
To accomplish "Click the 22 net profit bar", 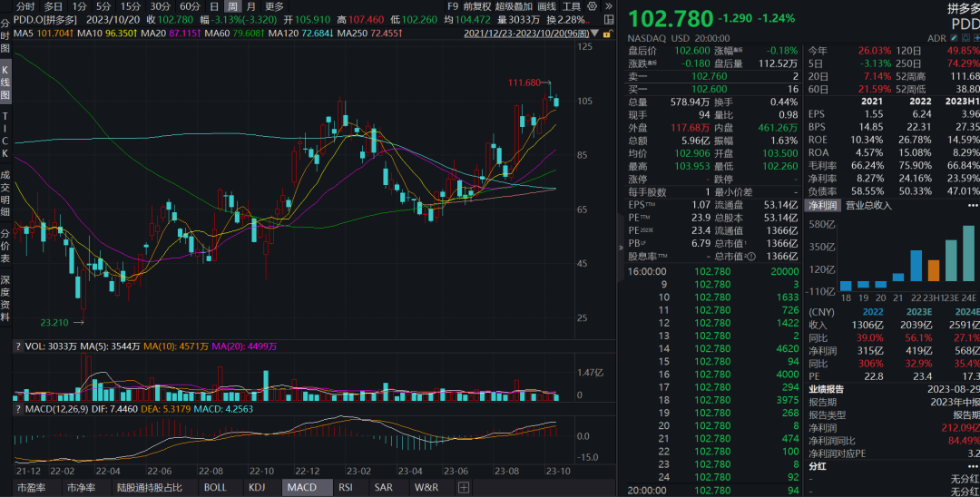I will 916,266.
